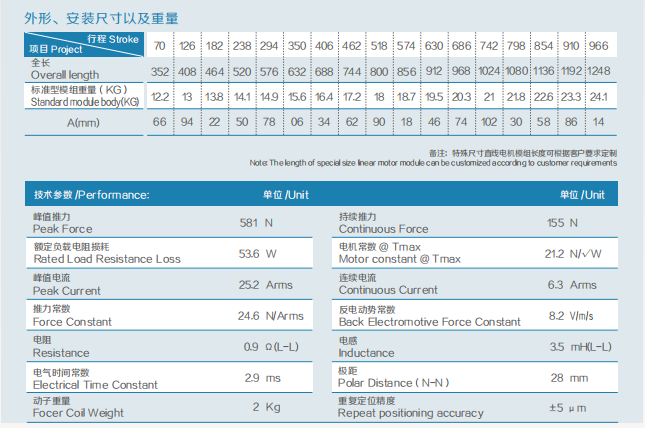Select the '行程 Stroke' header label
The image size is (645, 428).
click(113, 39)
